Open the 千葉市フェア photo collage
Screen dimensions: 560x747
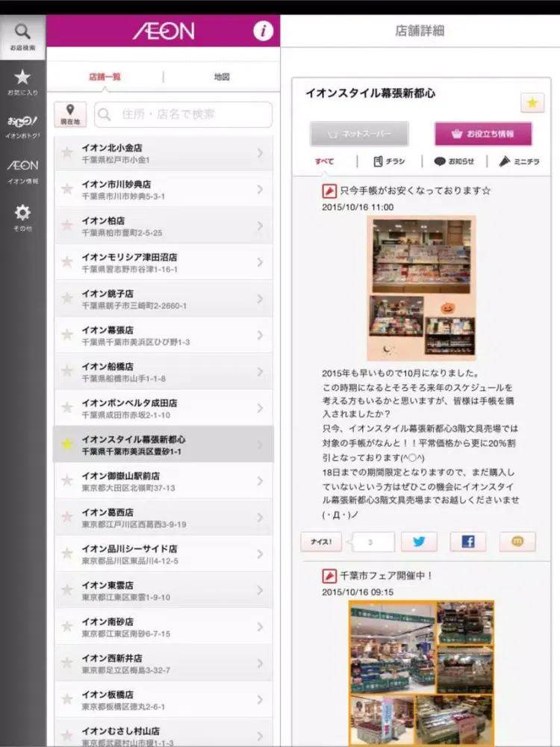point(421,672)
